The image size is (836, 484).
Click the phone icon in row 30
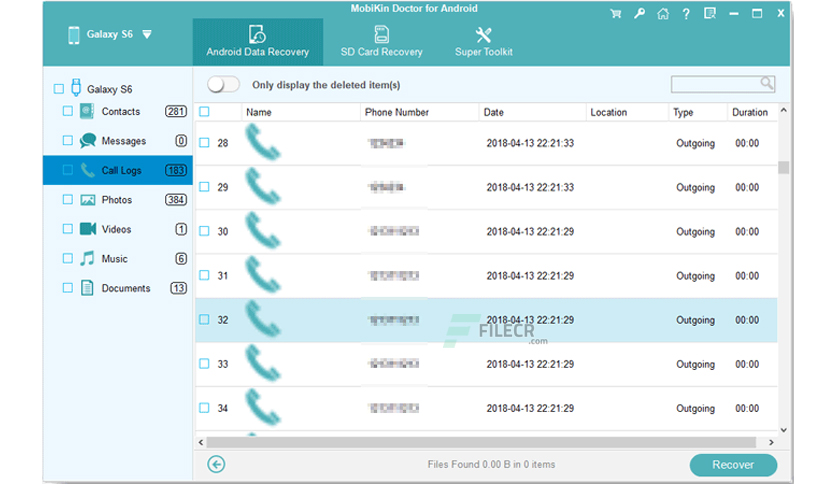click(263, 231)
